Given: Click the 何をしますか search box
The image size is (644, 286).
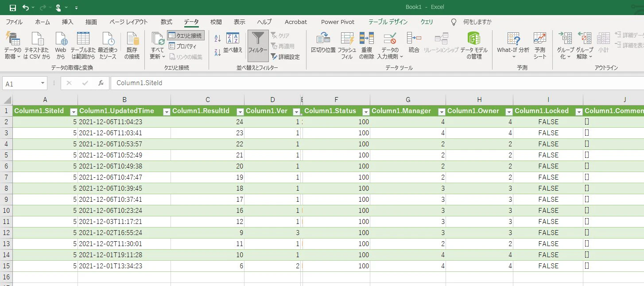Looking at the screenshot, I should pos(477,22).
